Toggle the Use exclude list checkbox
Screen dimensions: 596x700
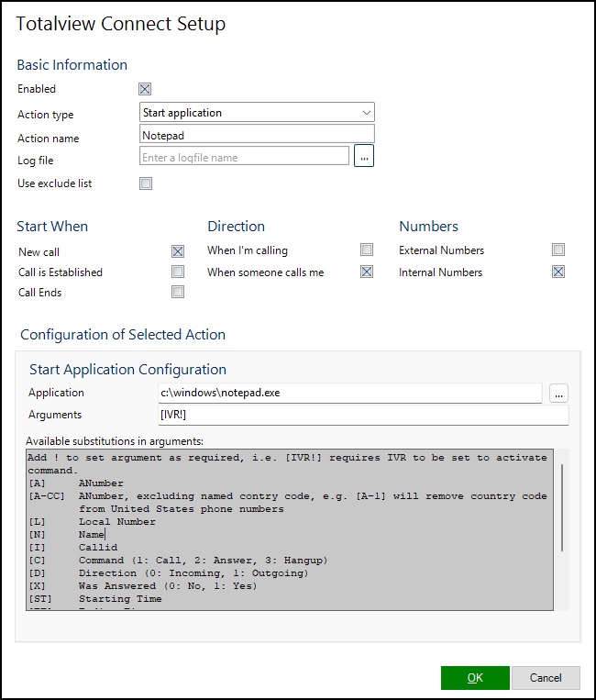click(x=146, y=183)
